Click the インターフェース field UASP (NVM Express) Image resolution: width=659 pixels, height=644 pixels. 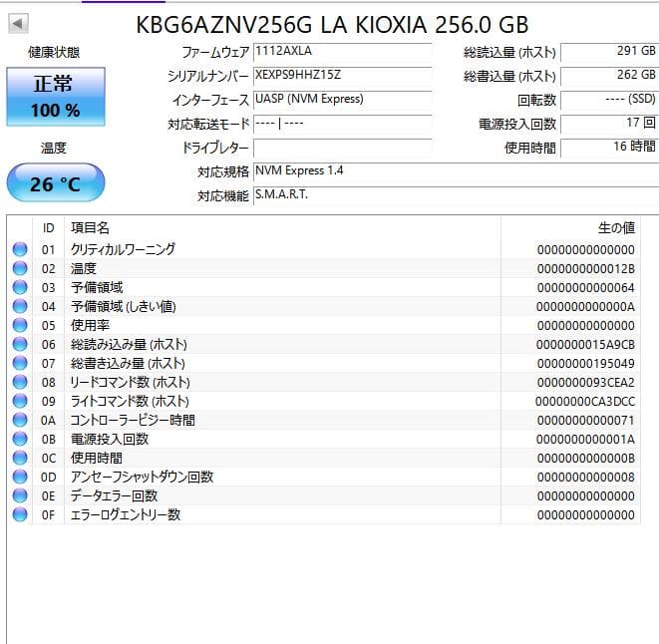343,100
